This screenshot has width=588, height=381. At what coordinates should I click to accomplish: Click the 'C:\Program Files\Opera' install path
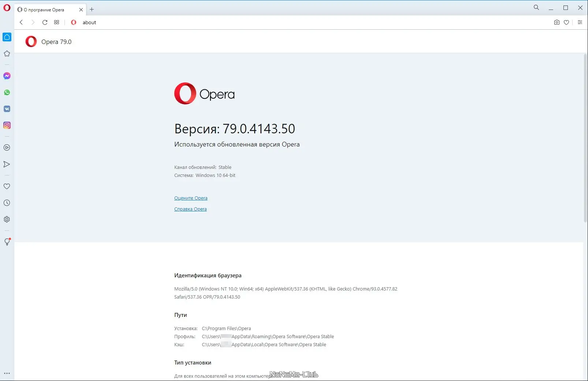[226, 329]
